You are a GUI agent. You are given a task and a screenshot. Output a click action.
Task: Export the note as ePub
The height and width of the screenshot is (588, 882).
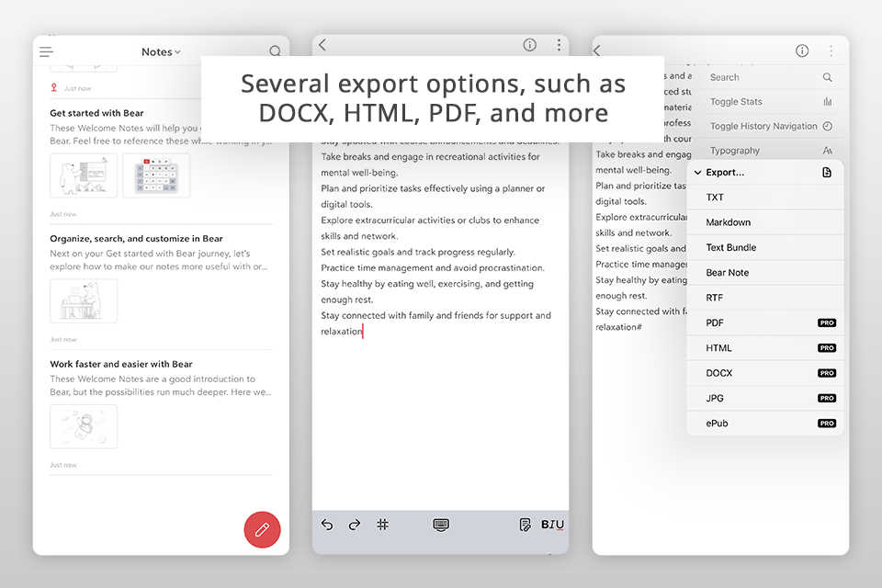pos(765,424)
